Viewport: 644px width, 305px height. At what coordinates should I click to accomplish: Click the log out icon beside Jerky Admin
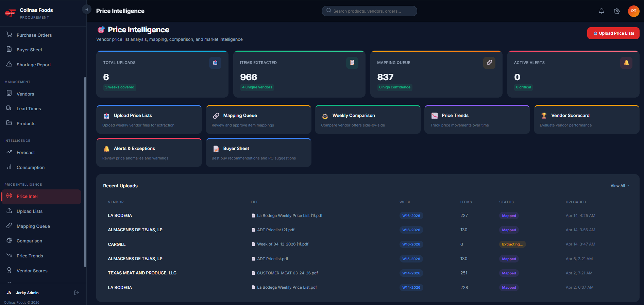pos(77,293)
